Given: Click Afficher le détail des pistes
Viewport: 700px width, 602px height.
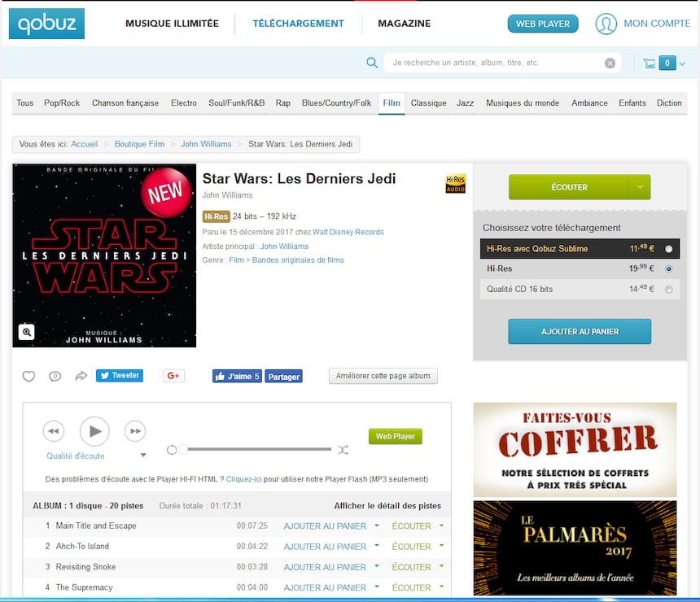Looking at the screenshot, I should (x=387, y=506).
